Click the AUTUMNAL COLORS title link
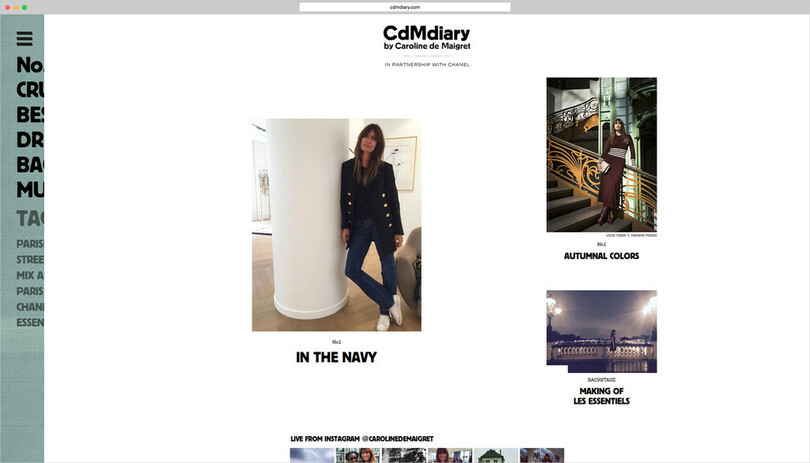 point(601,256)
